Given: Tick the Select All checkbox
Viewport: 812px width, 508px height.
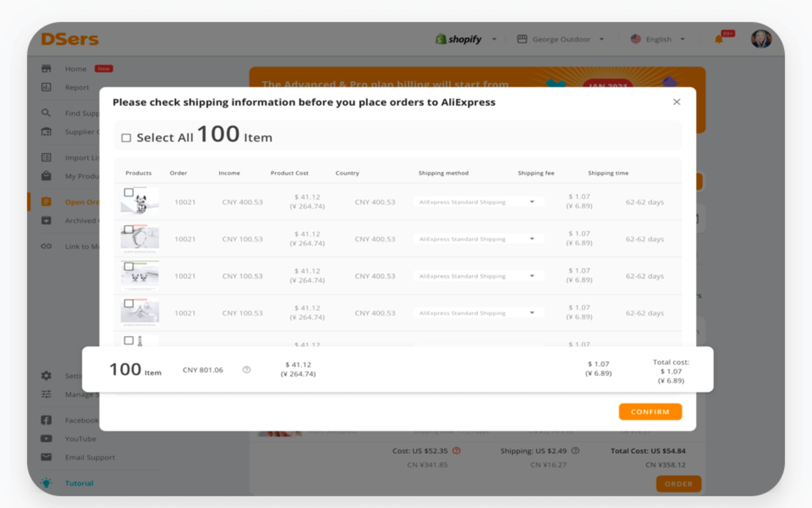Looking at the screenshot, I should 126,138.
